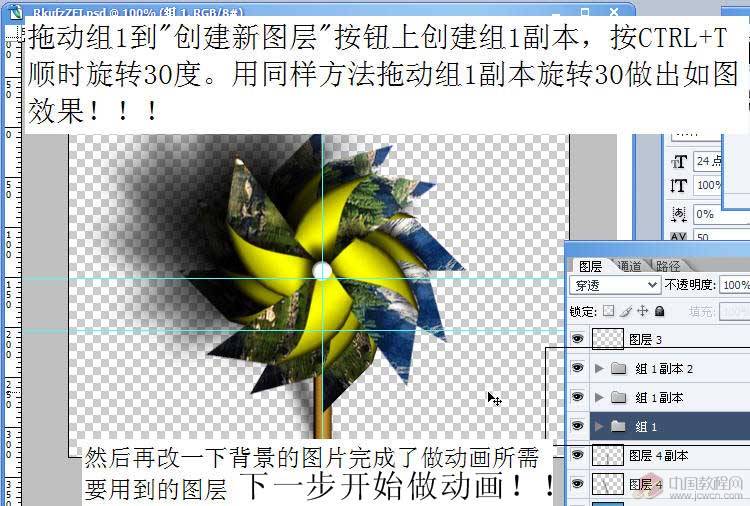Select group name 组 1 副本
The height and width of the screenshot is (506, 750).
(660, 397)
